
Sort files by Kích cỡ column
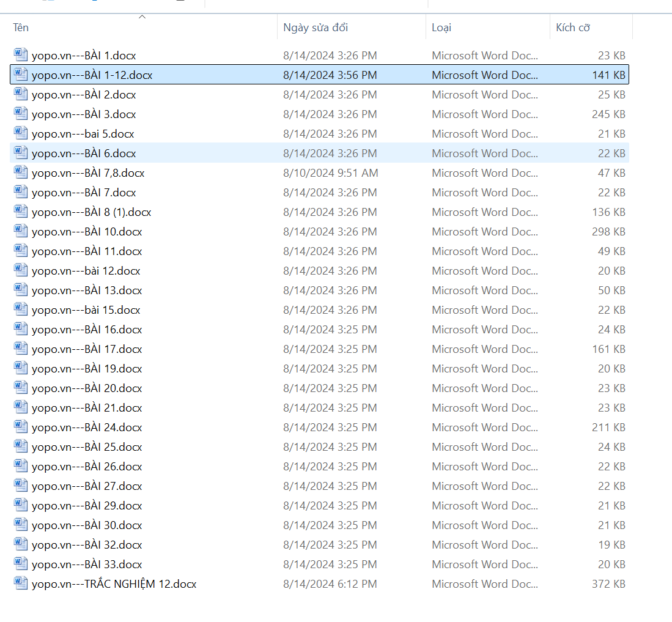pyautogui.click(x=573, y=28)
